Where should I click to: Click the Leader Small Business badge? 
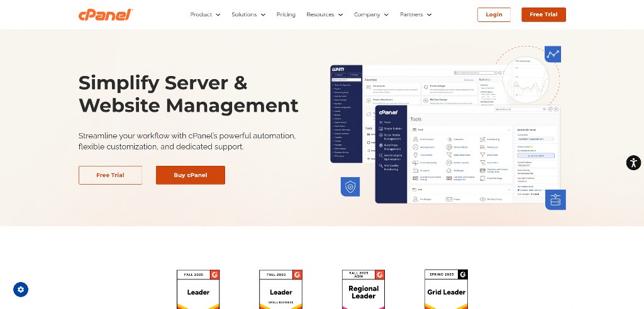(280, 290)
